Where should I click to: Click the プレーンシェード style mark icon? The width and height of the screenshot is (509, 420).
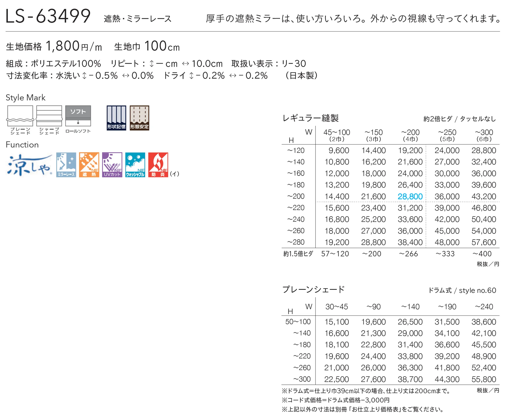[x=20, y=120]
